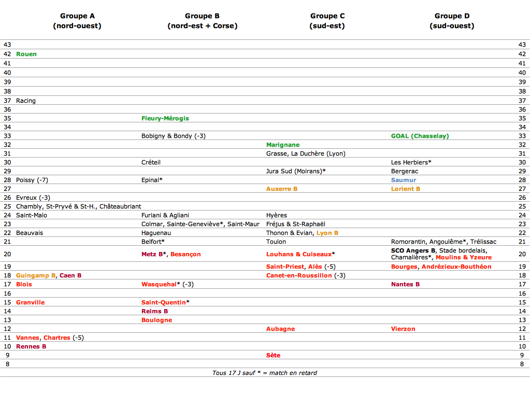Select Toulon in Groupe C

click(276, 242)
